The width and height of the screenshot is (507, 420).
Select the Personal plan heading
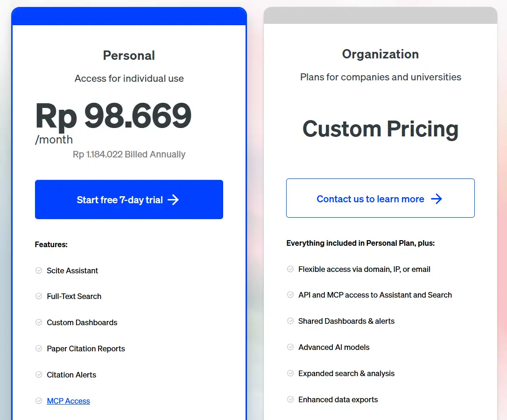click(129, 56)
